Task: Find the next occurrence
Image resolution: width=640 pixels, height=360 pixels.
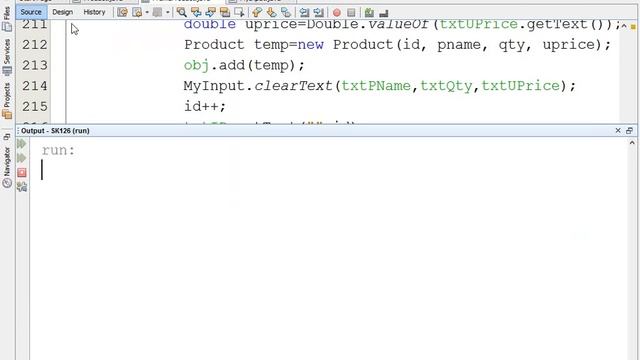Action: [x=210, y=12]
